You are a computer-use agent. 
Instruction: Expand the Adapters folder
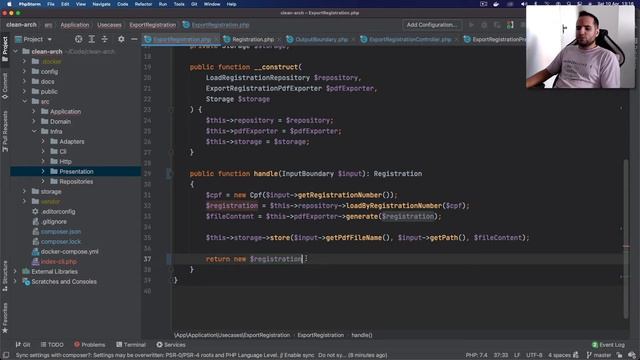(x=43, y=142)
